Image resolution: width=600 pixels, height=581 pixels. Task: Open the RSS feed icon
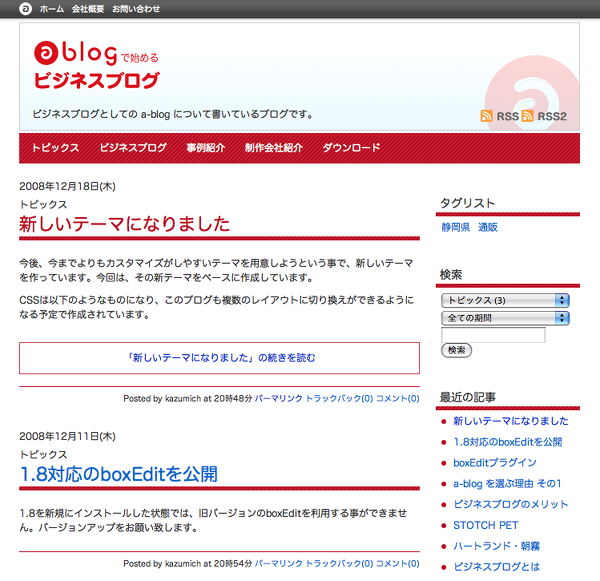(x=486, y=116)
